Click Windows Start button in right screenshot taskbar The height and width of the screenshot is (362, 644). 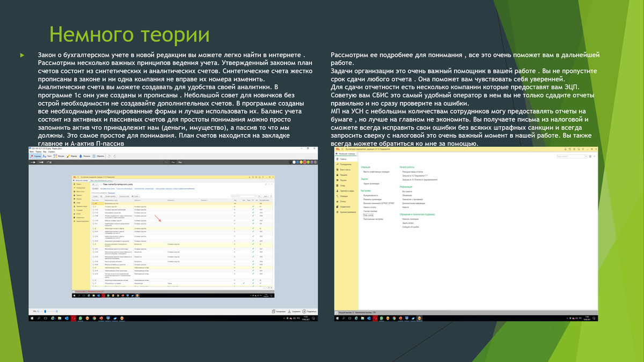coord(336,319)
